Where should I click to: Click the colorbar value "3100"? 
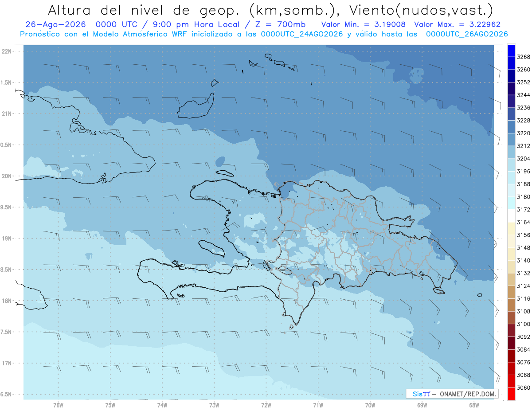point(524,324)
